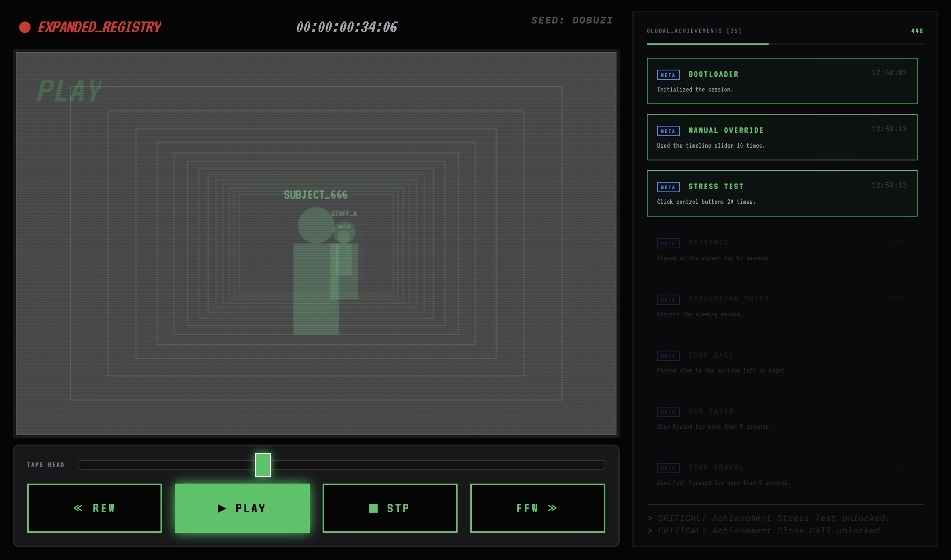Click the timecode display 00:00:00:34:06
The height and width of the screenshot is (560, 951).
pos(346,27)
